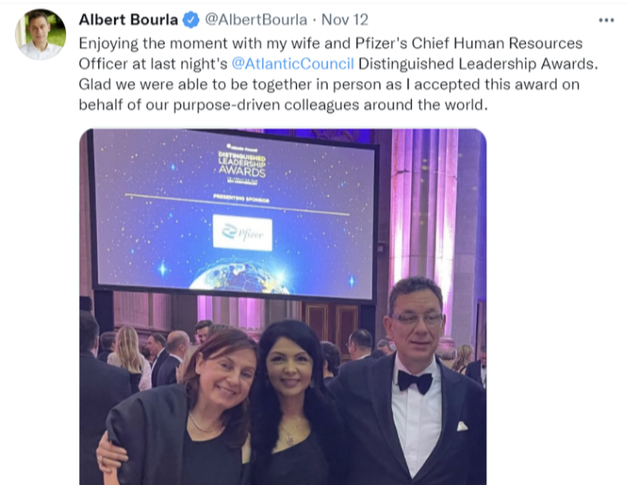Click the face of the man wearing glasses
Screen dimensions: 627x485
[x=415, y=322]
